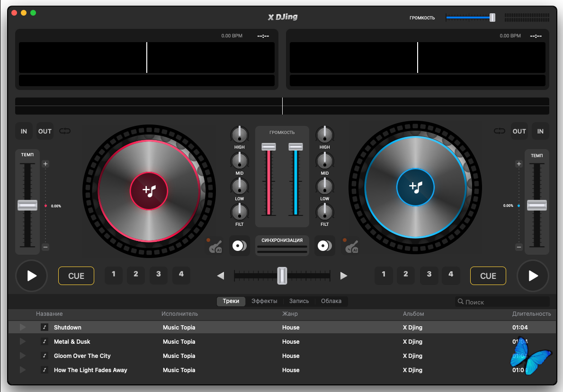This screenshot has height=392, width=563.
Task: Toggle the left deck loop icon
Action: click(x=65, y=131)
